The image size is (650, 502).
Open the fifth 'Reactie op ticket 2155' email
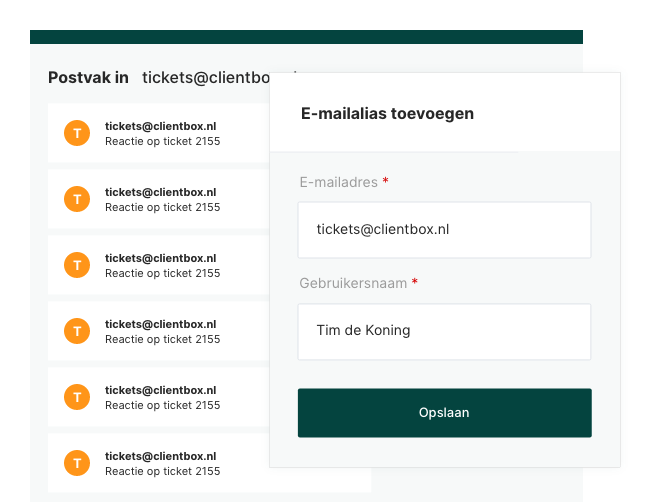pyautogui.click(x=163, y=405)
